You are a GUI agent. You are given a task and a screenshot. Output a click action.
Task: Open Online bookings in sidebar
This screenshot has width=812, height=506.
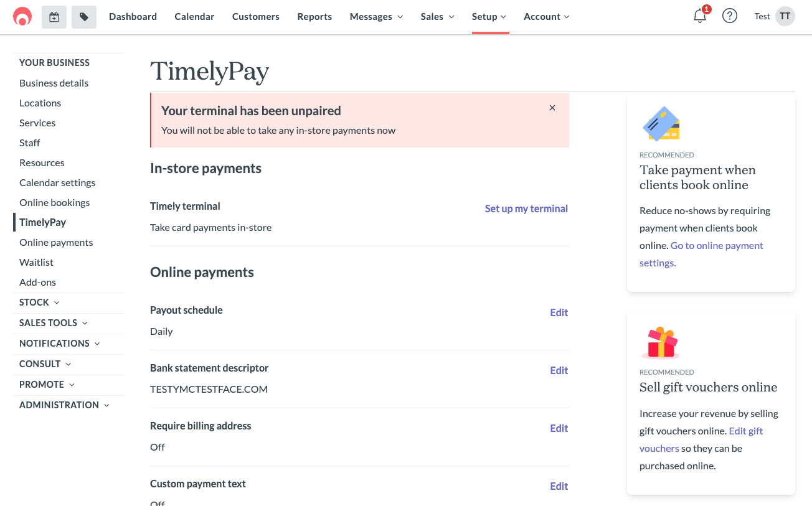(54, 203)
